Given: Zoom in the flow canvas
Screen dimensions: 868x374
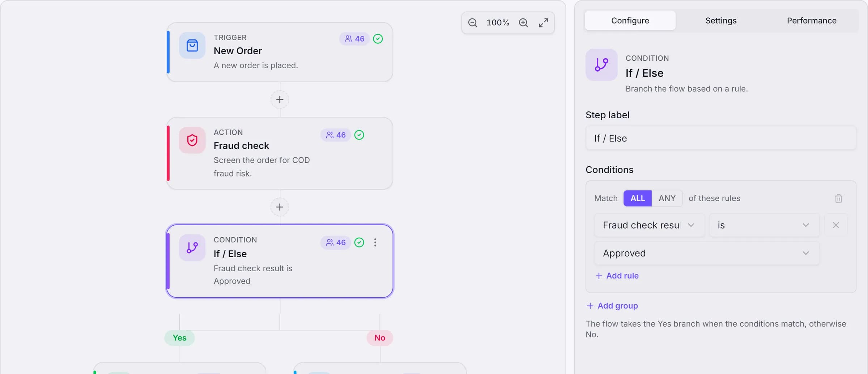Looking at the screenshot, I should 523,23.
